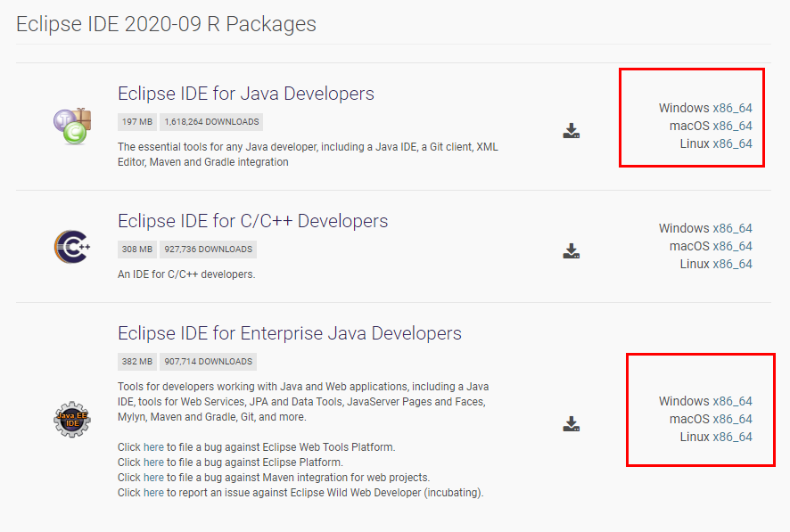Download Java Developers macOS x86_64 build
The height and width of the screenshot is (532, 790).
(x=732, y=126)
